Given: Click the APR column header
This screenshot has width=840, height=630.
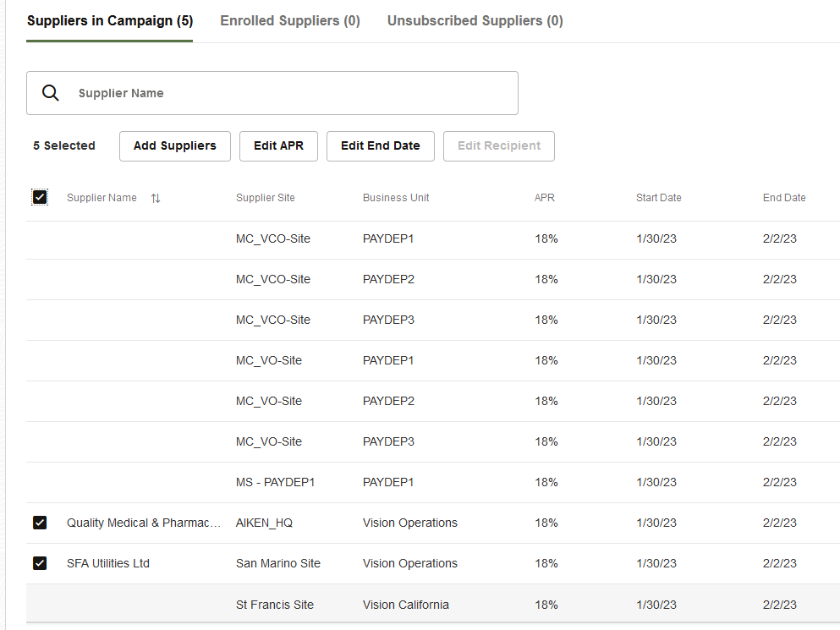Looking at the screenshot, I should 545,198.
